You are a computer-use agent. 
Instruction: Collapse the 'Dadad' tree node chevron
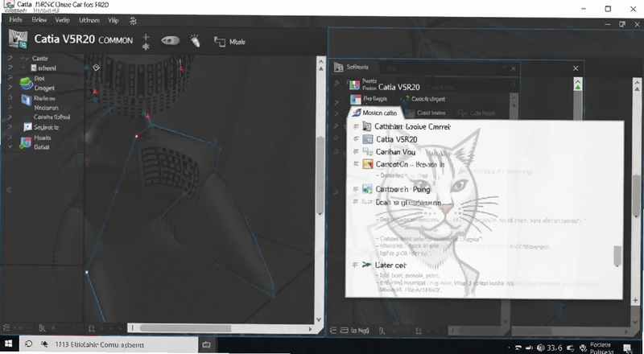tap(10, 146)
